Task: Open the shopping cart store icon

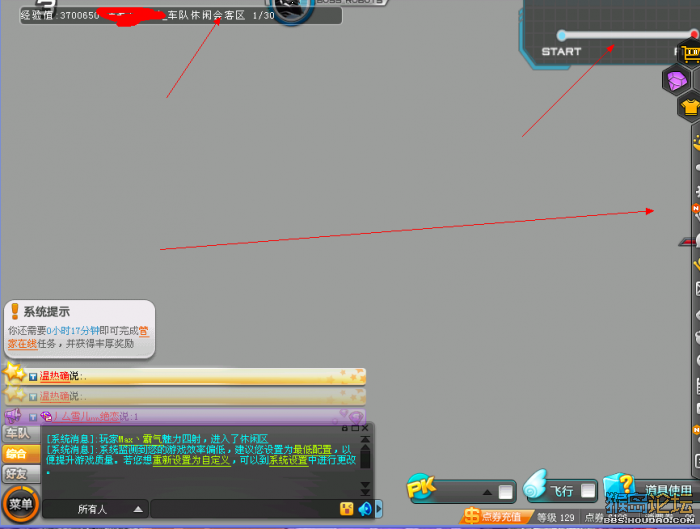Action: pos(690,54)
